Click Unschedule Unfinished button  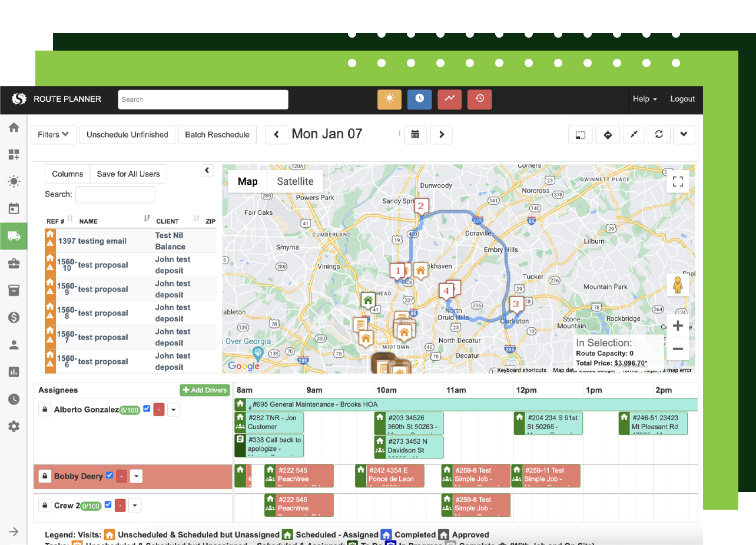pyautogui.click(x=127, y=134)
